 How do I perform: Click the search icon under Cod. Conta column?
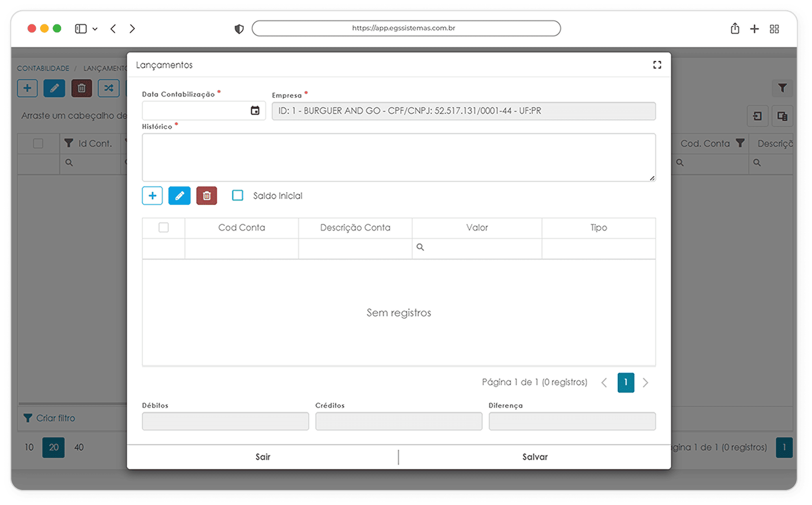[x=680, y=163]
